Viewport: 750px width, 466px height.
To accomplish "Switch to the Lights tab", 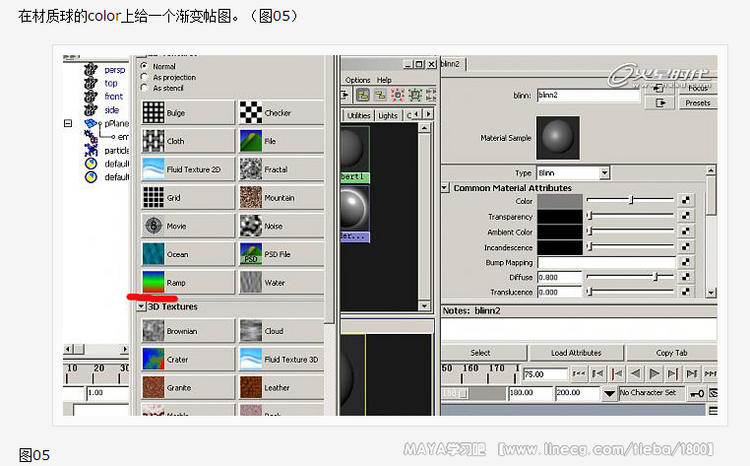I will tap(388, 115).
